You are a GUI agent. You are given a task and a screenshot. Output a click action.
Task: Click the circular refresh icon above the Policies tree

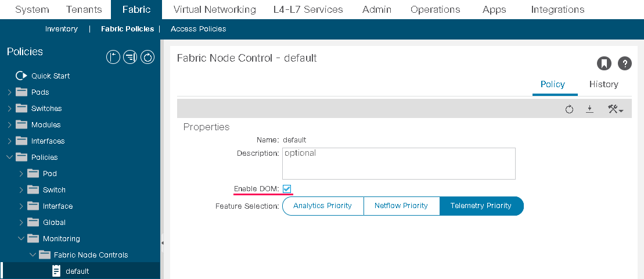pos(147,57)
